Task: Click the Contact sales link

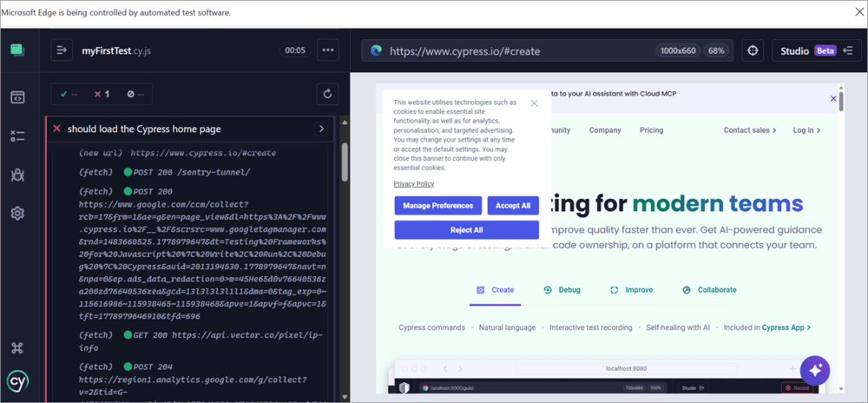Action: point(750,130)
